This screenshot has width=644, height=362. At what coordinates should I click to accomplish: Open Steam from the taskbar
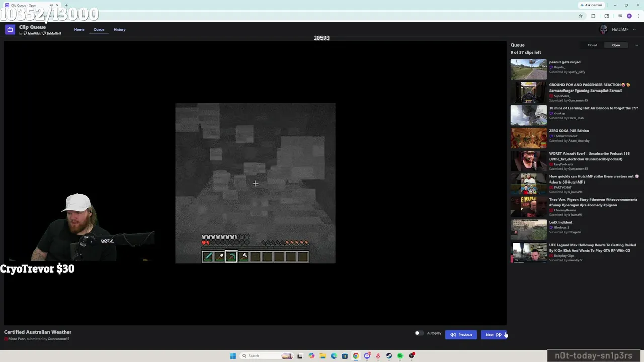(x=389, y=356)
